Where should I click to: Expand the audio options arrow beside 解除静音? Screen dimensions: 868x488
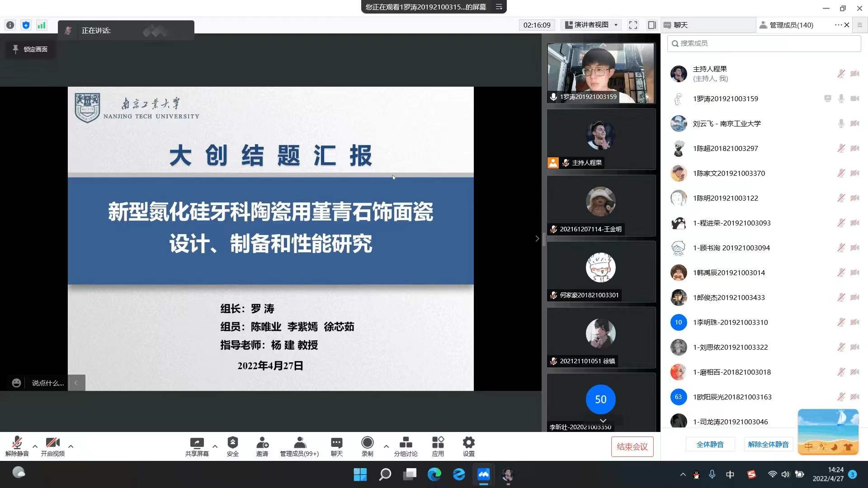tap(35, 446)
